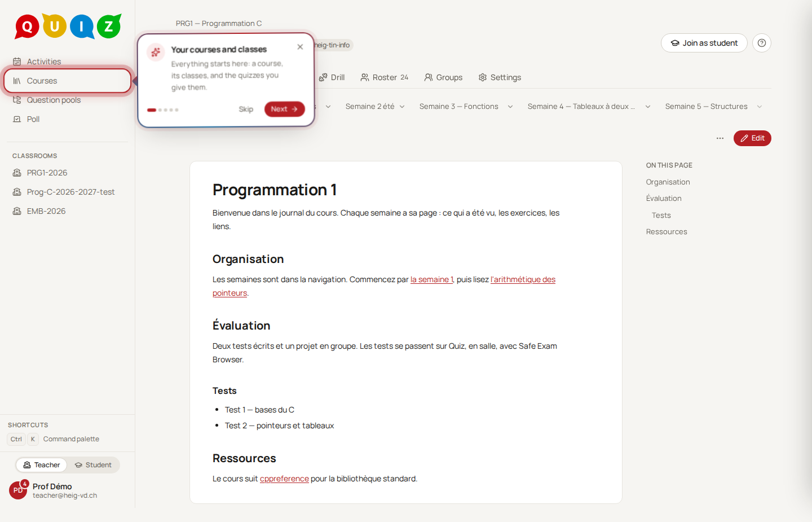The height and width of the screenshot is (522, 812).
Task: Click the Question pools tree icon
Action: point(17,100)
